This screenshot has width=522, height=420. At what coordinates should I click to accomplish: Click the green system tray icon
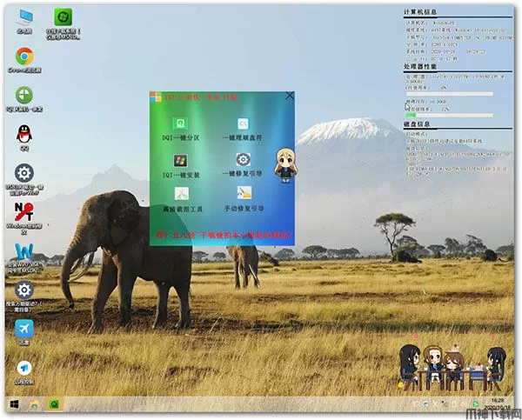click(x=476, y=404)
